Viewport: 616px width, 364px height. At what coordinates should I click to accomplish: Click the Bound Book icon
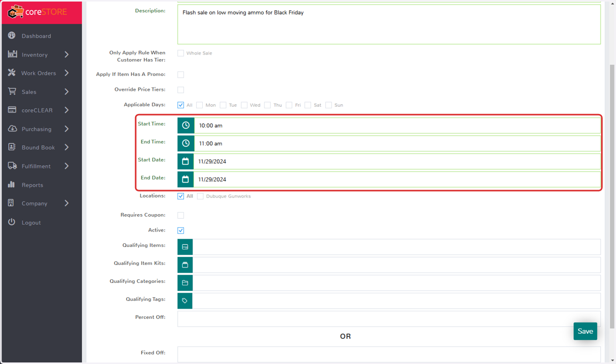tap(12, 147)
